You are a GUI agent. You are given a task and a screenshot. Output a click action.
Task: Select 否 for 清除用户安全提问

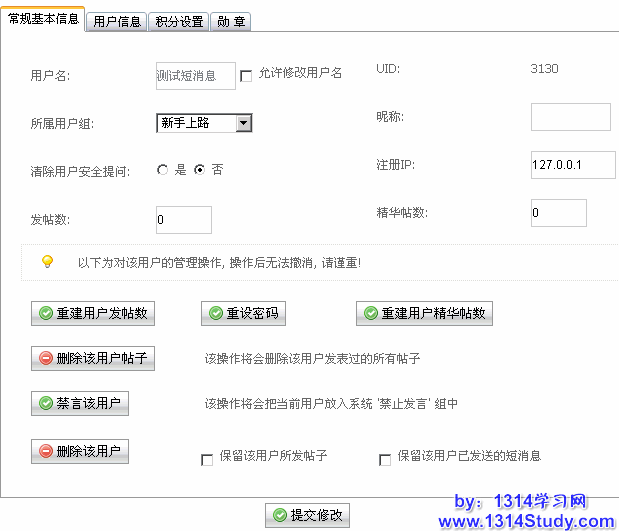coord(199,170)
